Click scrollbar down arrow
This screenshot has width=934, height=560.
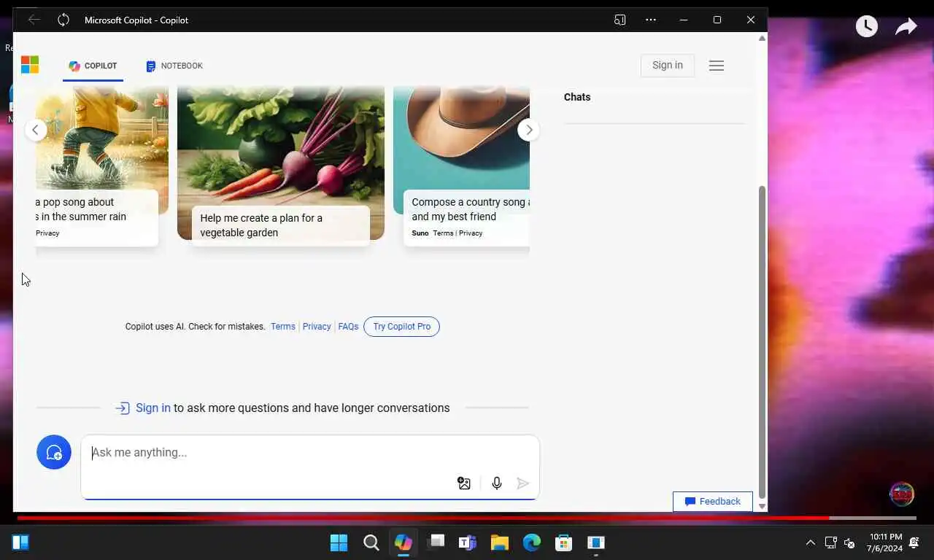763,506
